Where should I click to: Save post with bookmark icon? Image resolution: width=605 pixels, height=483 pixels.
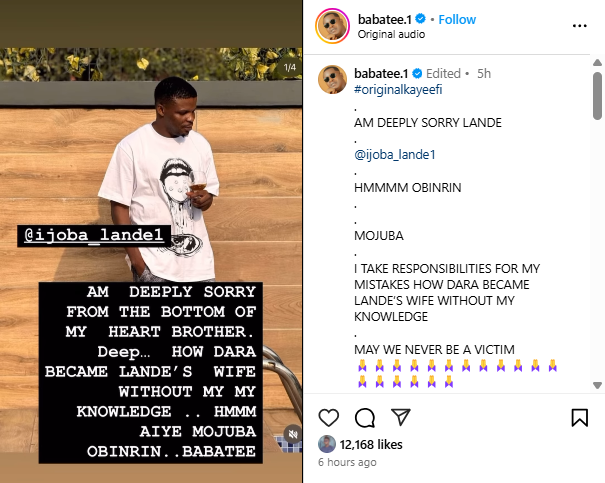click(580, 417)
